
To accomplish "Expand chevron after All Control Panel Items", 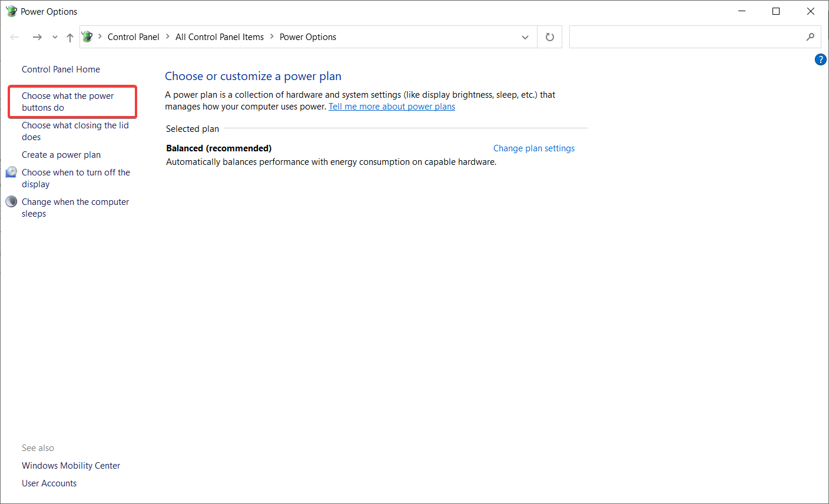I will 272,37.
